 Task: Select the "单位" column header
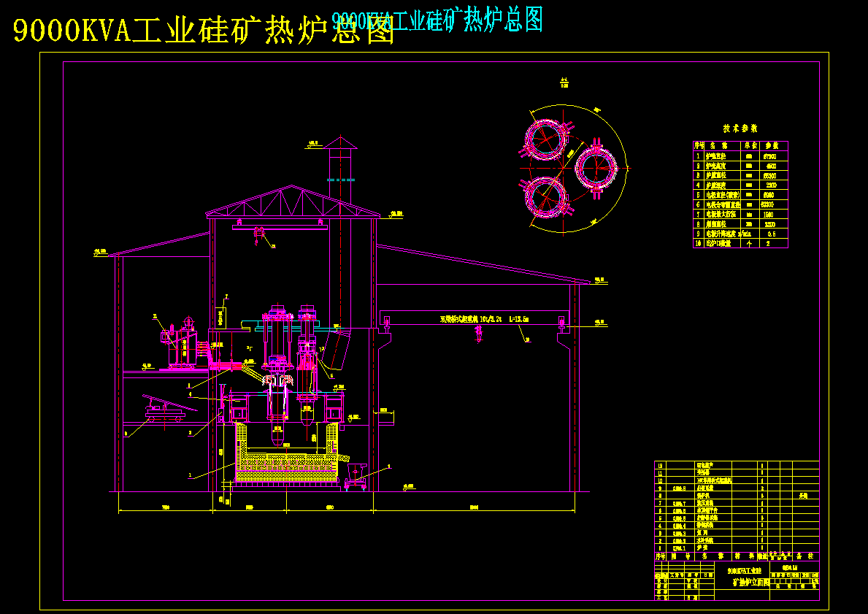749,146
